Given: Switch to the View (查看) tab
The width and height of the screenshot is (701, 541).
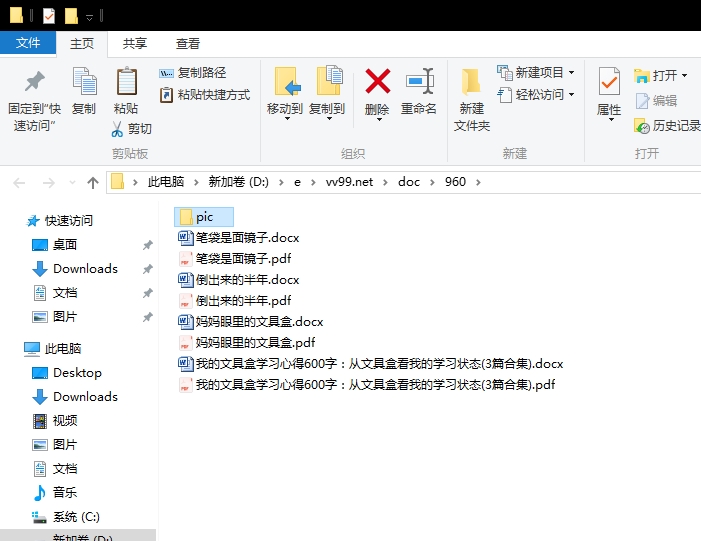Looking at the screenshot, I should [x=187, y=44].
